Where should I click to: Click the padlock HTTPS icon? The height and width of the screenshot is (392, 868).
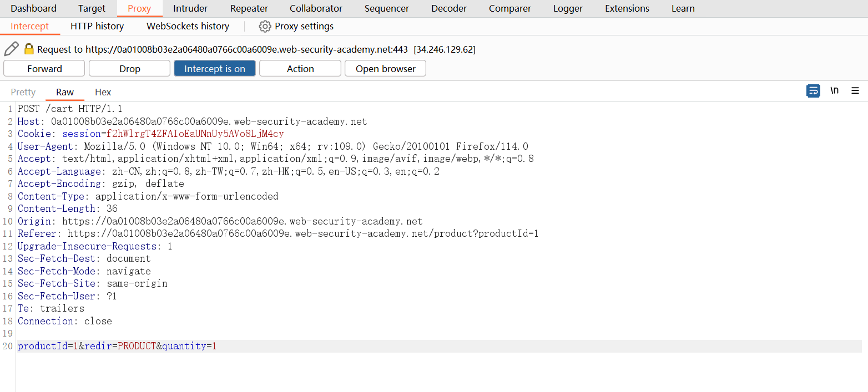pos(29,49)
